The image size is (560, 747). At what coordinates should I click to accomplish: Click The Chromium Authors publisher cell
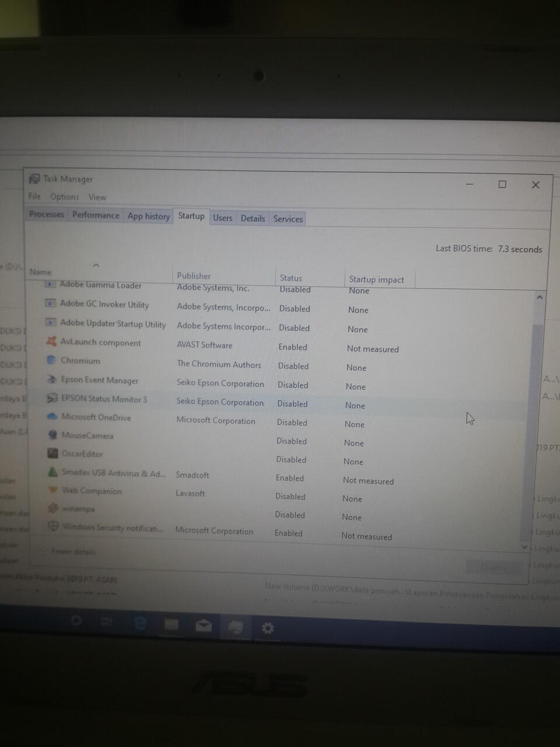coord(219,364)
